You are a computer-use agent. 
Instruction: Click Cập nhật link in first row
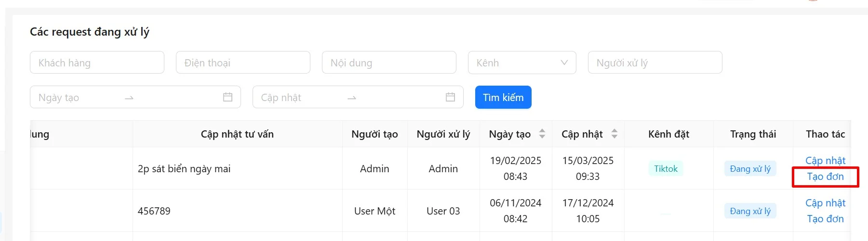[825, 161]
